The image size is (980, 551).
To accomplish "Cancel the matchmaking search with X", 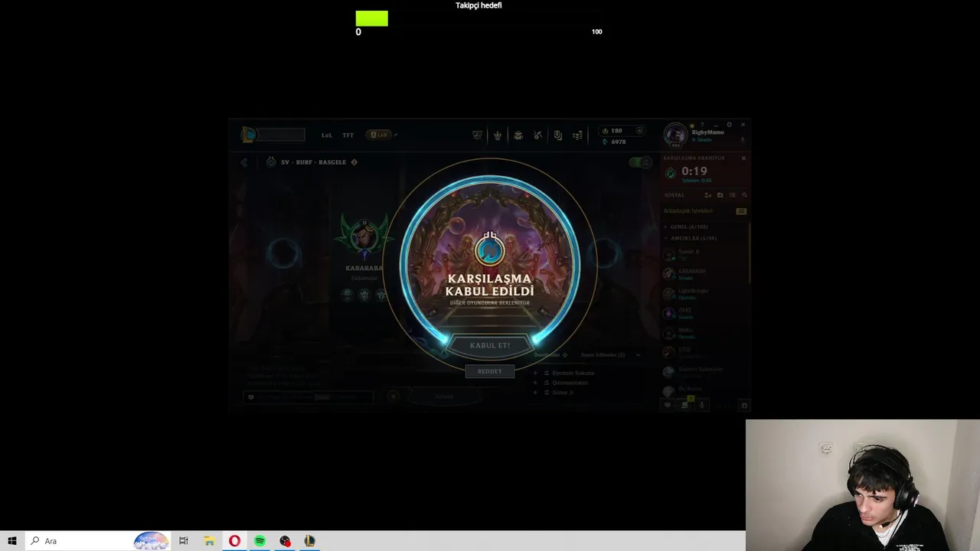I will (743, 158).
